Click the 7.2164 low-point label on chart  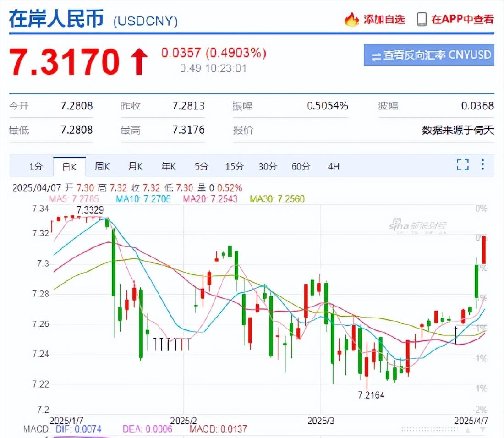click(371, 395)
